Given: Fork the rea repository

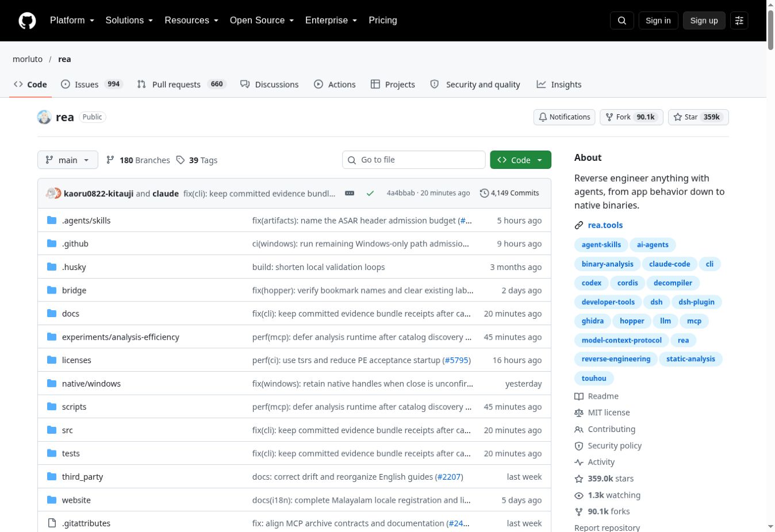Looking at the screenshot, I should (x=631, y=117).
